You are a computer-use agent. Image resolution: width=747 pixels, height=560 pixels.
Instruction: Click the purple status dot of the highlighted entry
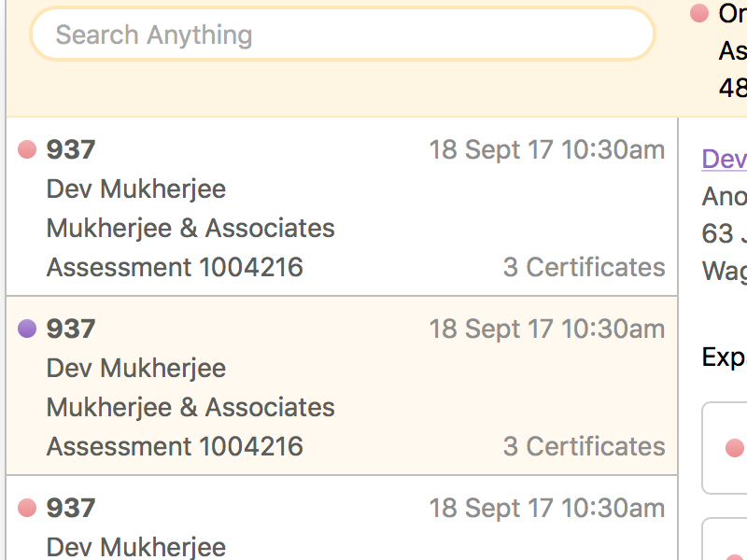pos(27,329)
